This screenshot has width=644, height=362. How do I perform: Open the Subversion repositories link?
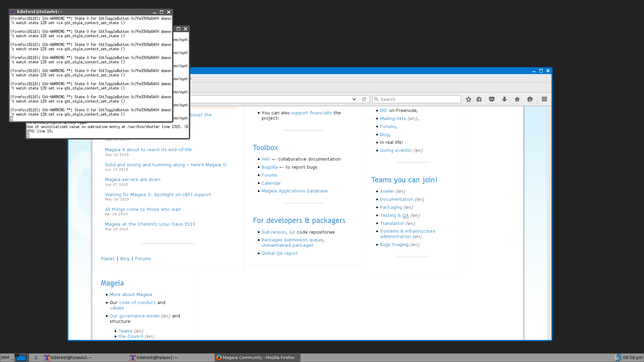[x=274, y=232]
